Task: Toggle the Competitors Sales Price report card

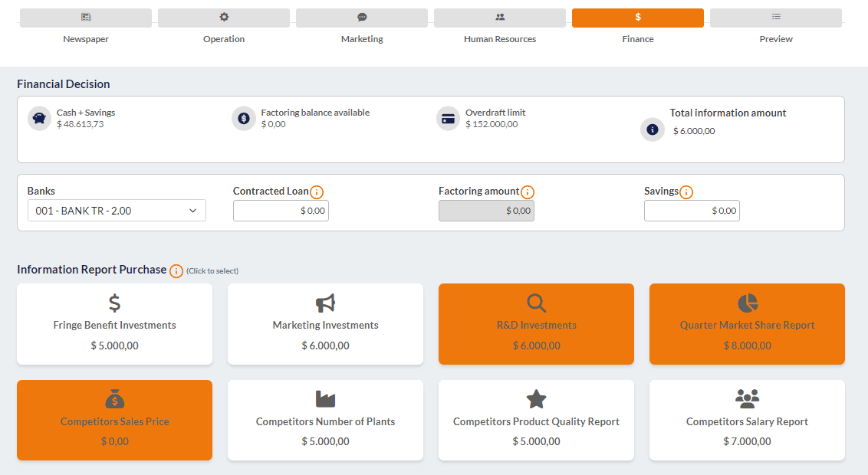Action: click(x=114, y=421)
